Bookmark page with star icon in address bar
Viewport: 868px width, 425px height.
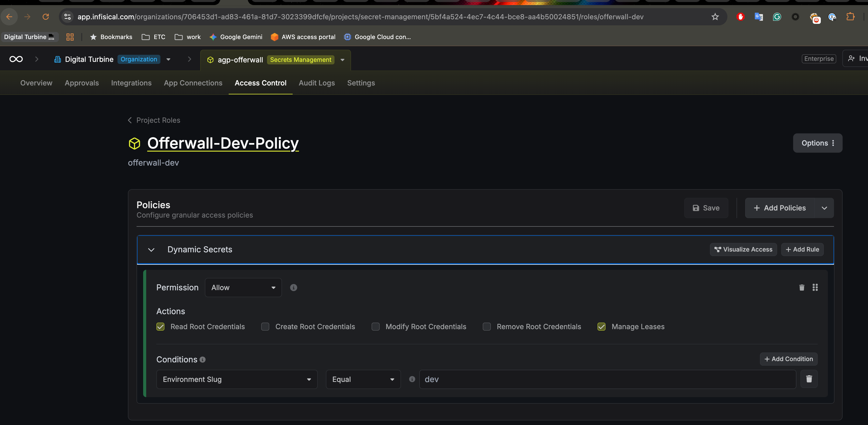(x=715, y=17)
